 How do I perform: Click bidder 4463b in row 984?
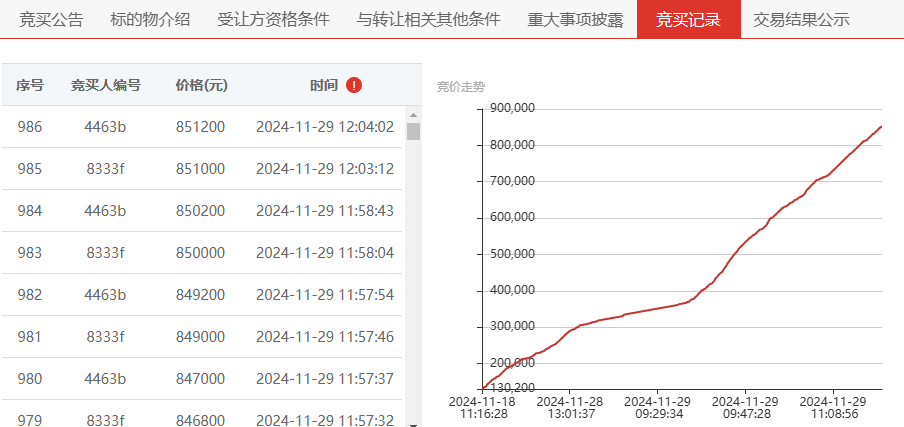tap(105, 211)
